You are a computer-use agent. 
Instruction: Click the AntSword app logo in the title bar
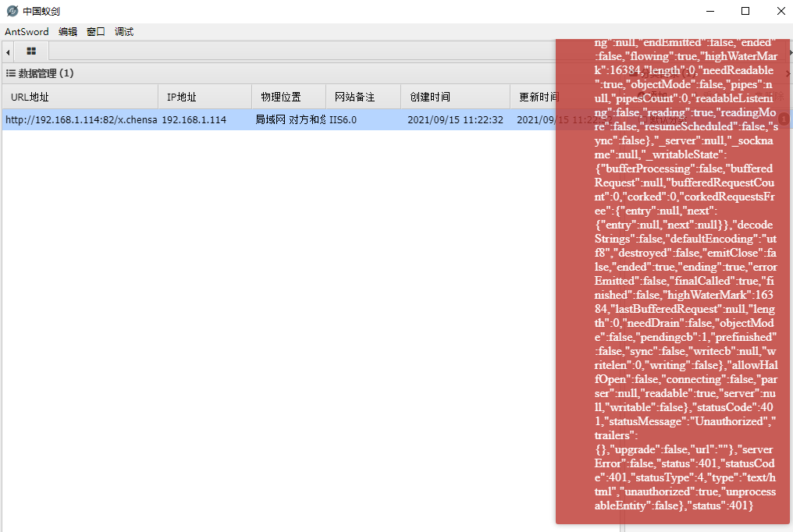click(12, 11)
